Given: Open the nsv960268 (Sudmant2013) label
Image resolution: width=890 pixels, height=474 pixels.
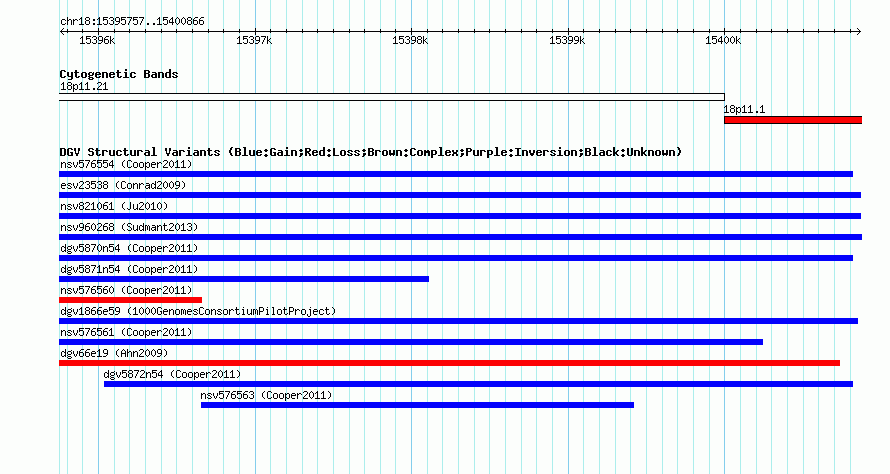Looking at the screenshot, I should (129, 228).
